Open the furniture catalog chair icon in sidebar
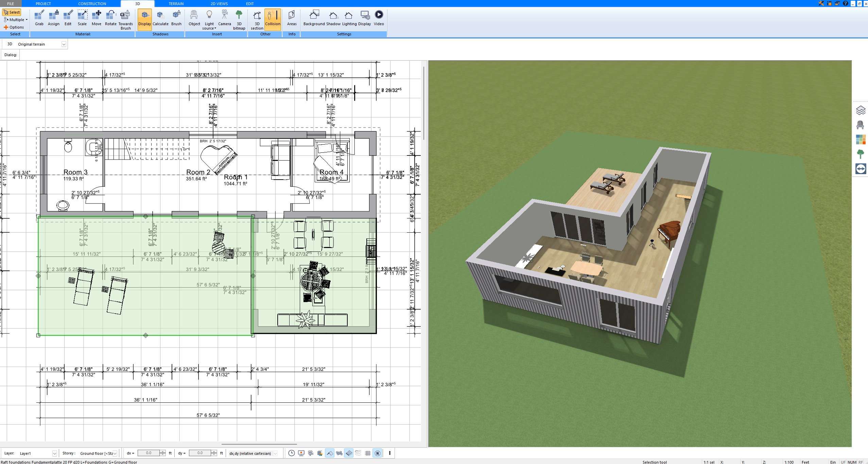Viewport: 868px width, 464px height. click(x=860, y=125)
